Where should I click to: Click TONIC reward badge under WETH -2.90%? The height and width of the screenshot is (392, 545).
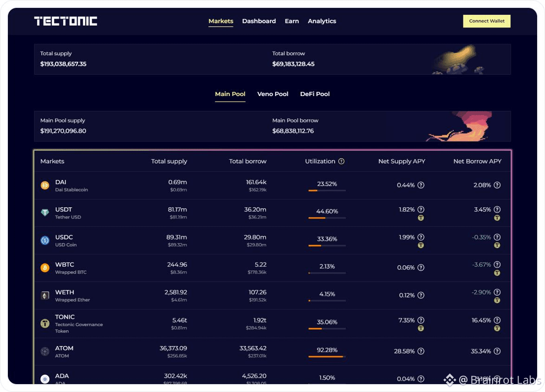click(x=497, y=300)
